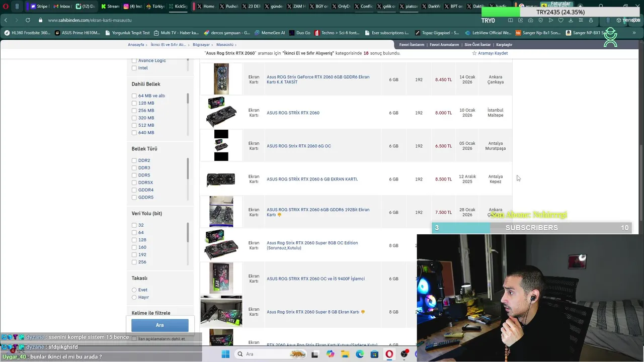Check the Intel checkbox

coord(134,68)
